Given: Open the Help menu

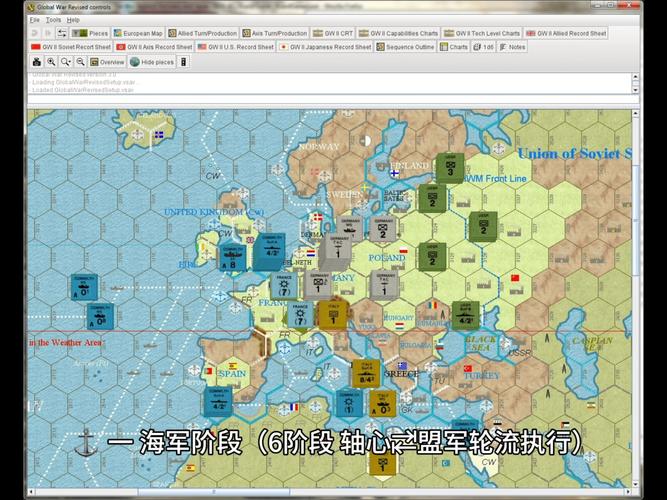Looking at the screenshot, I should click(73, 20).
